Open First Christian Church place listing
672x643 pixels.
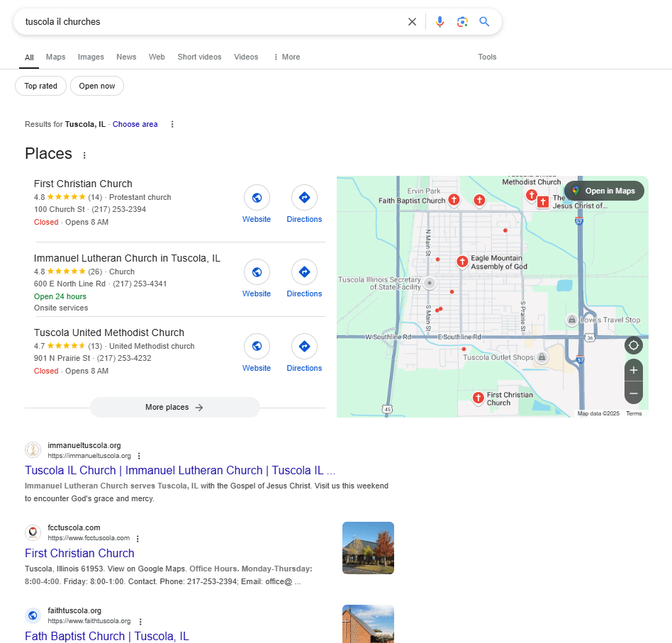click(83, 184)
